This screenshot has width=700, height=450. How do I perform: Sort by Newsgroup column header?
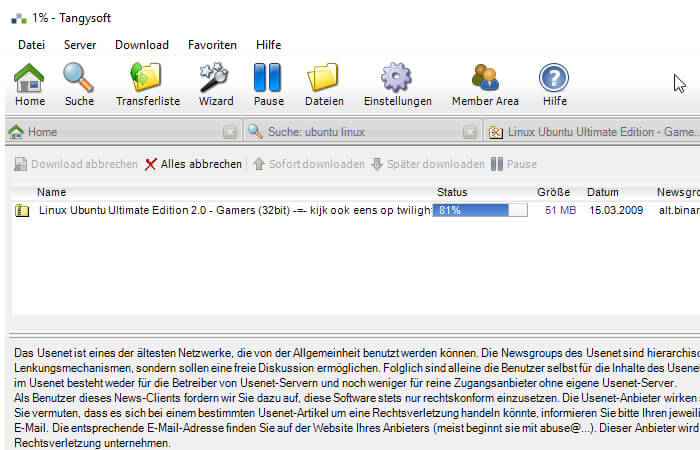(678, 192)
